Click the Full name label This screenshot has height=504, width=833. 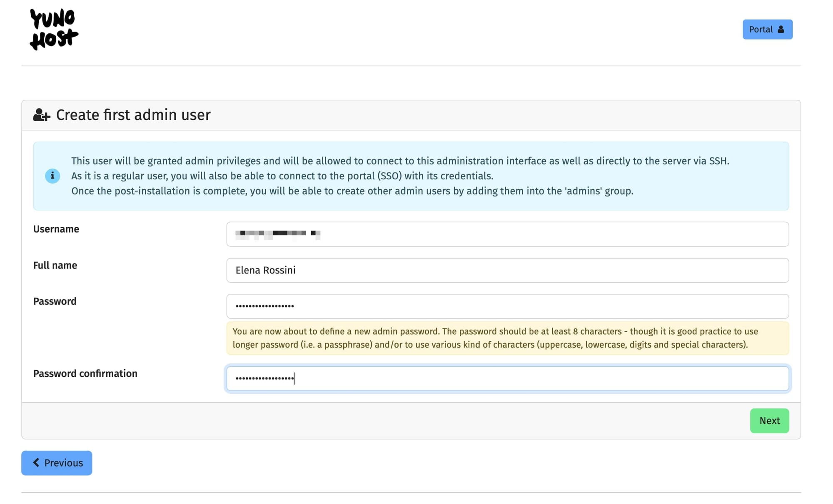point(55,265)
